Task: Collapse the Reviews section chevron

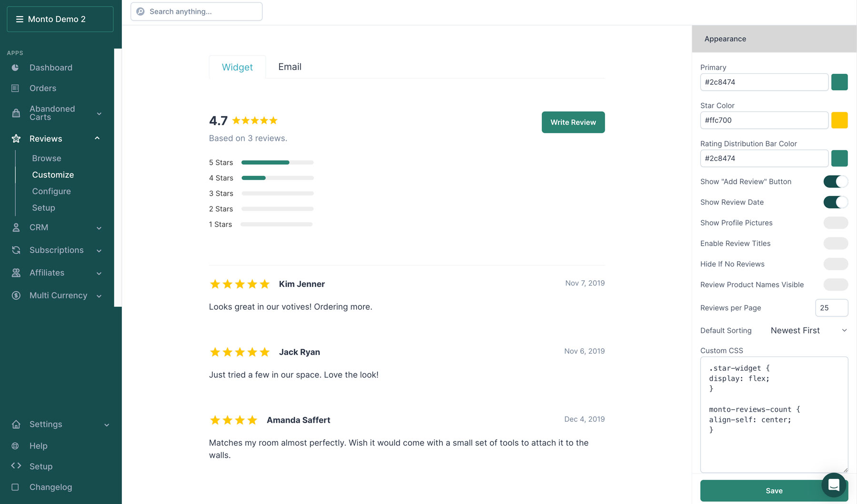Action: click(97, 138)
